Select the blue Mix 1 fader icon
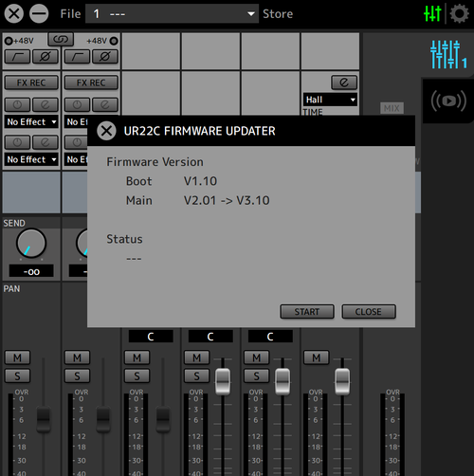 (x=448, y=55)
